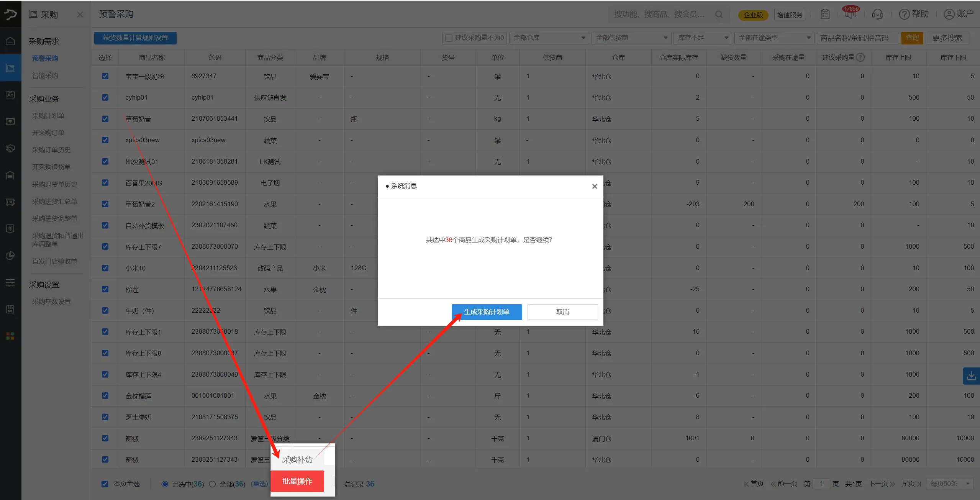Uncheck the 宝宝一段奶粉 row checkbox
This screenshot has height=500, width=980.
coord(105,76)
